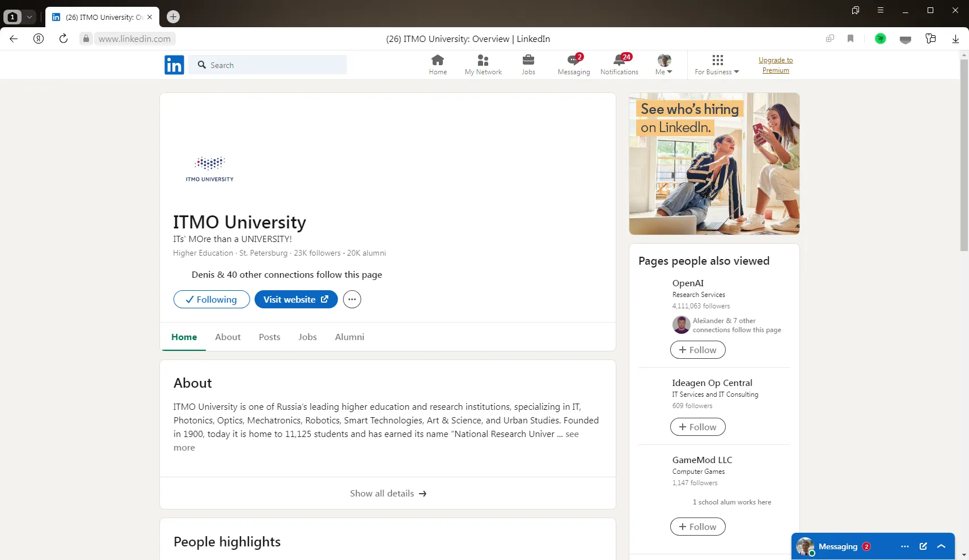Open the browser collections icon
The height and width of the screenshot is (560, 969).
tap(930, 39)
